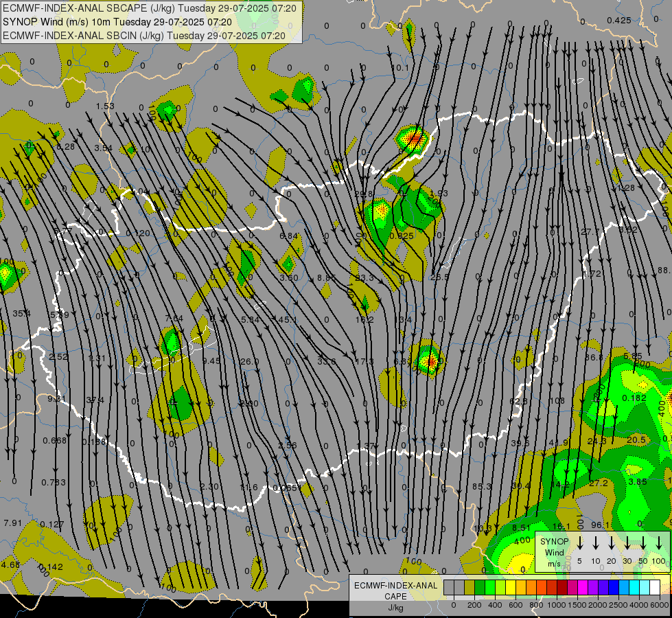Click the map value 4.68
This screenshot has height=618, width=672.
pos(10,564)
